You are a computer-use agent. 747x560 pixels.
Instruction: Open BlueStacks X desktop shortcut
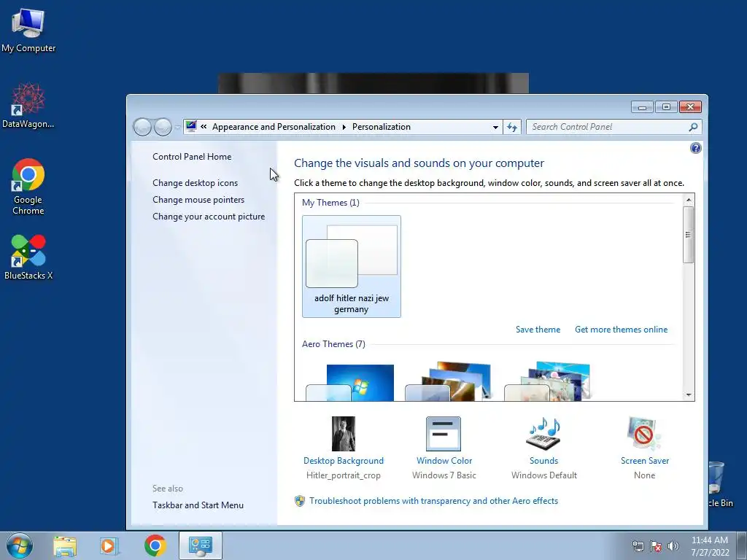[x=28, y=257]
